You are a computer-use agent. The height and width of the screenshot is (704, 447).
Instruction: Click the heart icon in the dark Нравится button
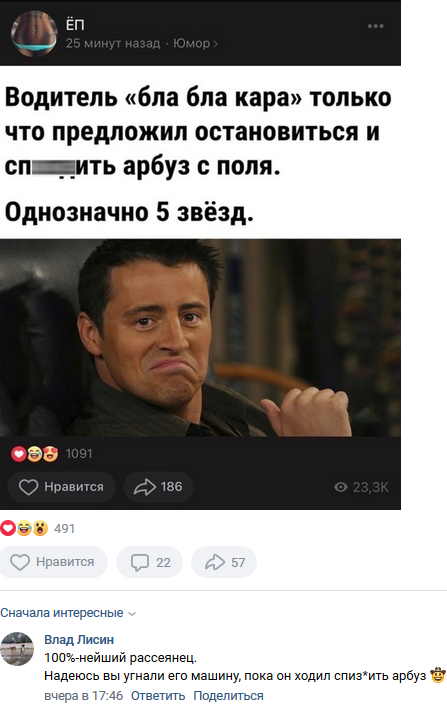[28, 487]
